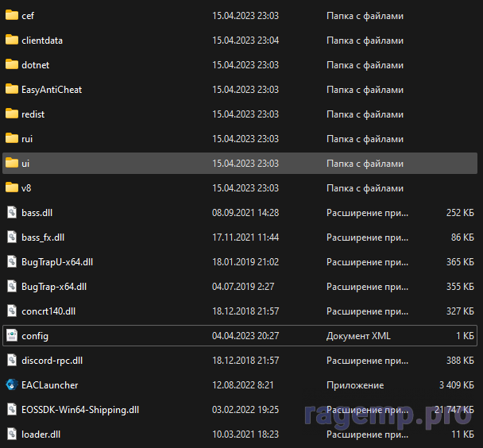Click the 11 КБ size cell
The height and width of the screenshot is (448, 483).
tap(462, 434)
